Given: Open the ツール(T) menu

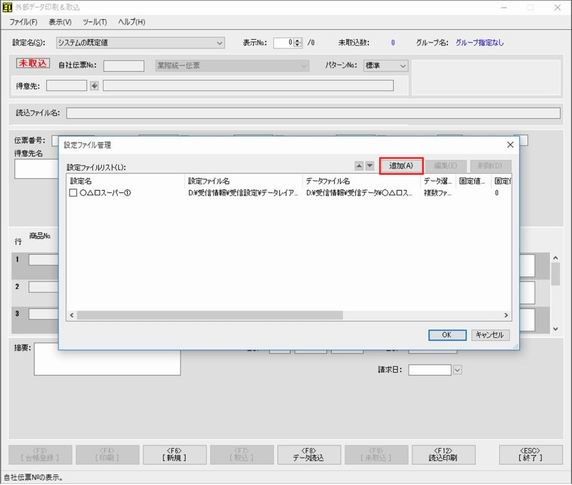Looking at the screenshot, I should (95, 22).
